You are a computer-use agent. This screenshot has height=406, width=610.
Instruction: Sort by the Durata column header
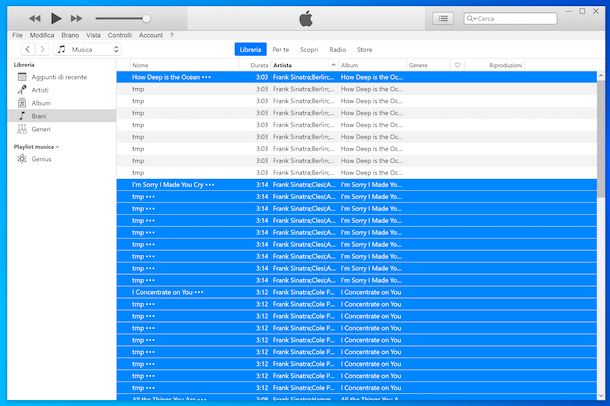click(x=255, y=65)
